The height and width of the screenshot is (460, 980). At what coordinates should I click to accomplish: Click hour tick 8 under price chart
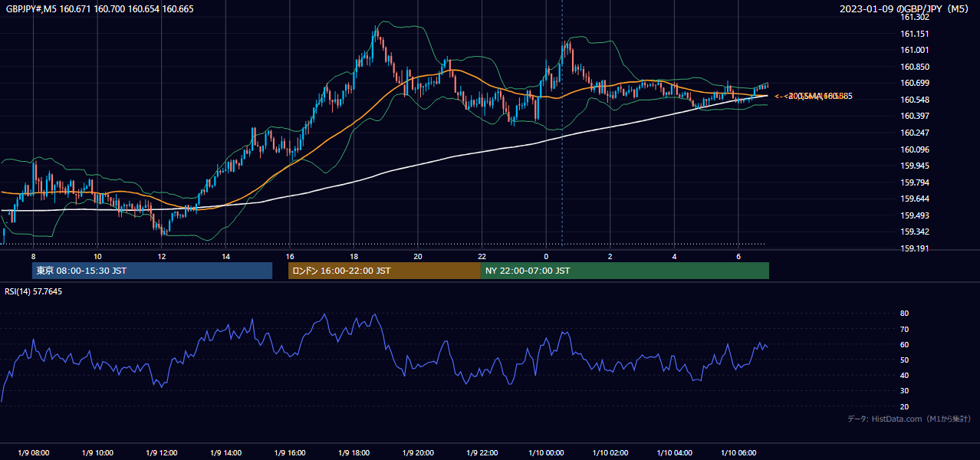point(33,256)
